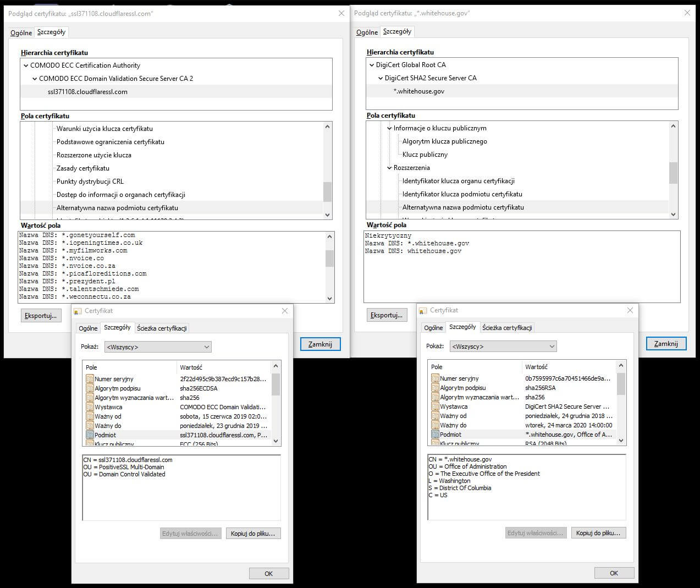Click the 'Nazwa DNS: whitehouse.gov' line

pyautogui.click(x=413, y=251)
